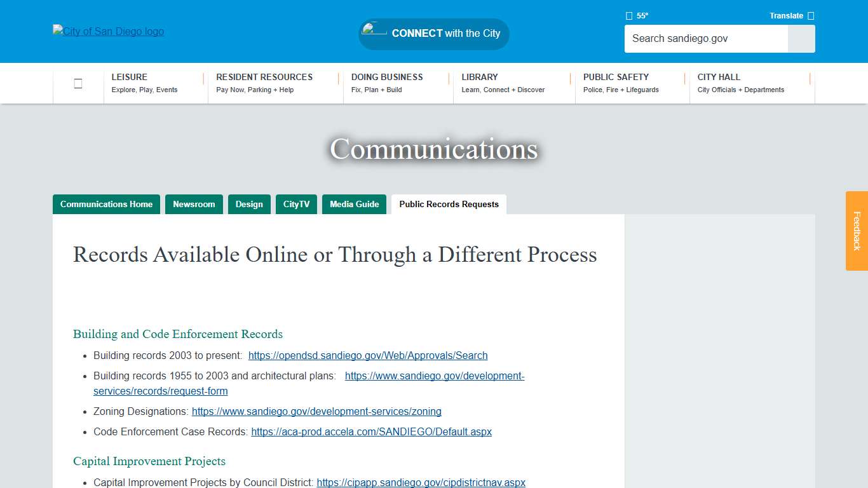This screenshot has width=868, height=488.
Task: Click the Search sandiego.gov input field
Action: click(x=705, y=39)
